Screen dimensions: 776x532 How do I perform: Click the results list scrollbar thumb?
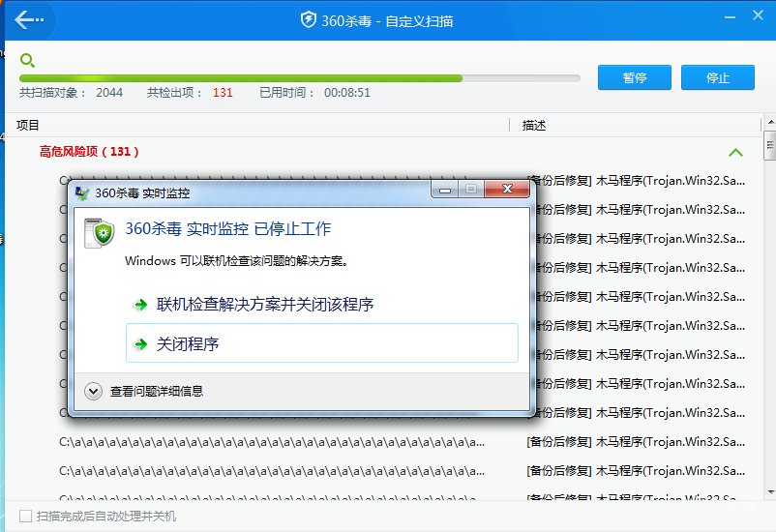(770, 145)
